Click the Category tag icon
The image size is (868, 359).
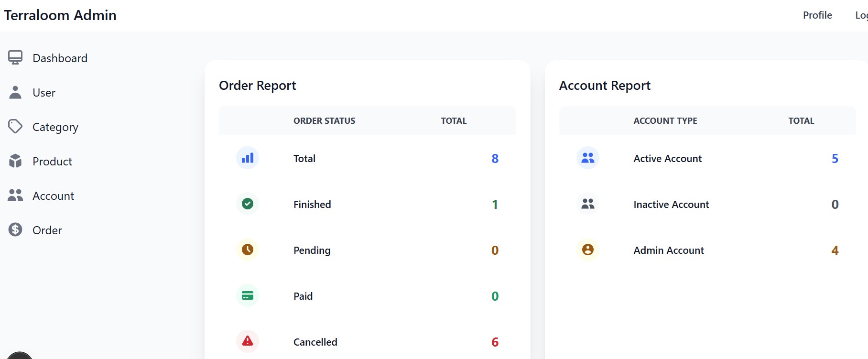[15, 127]
